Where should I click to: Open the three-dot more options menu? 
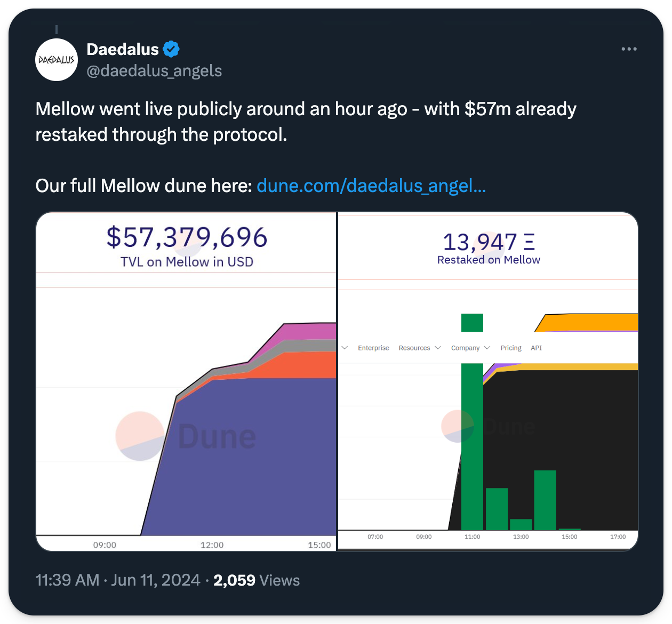[629, 49]
